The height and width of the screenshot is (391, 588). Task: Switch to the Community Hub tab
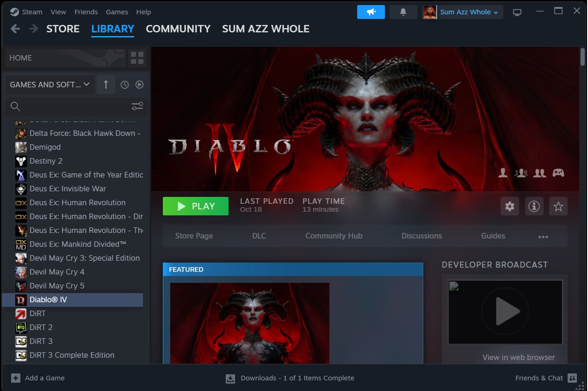pos(333,236)
